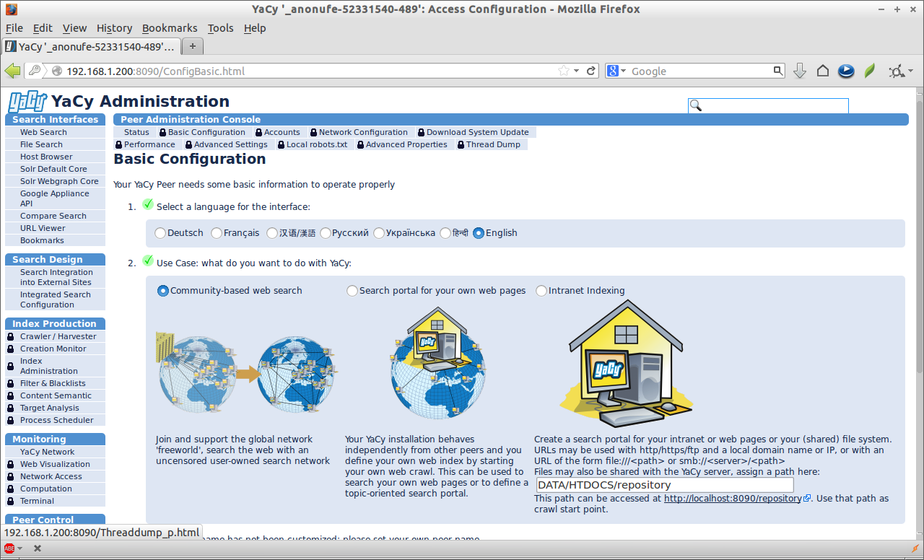
Task: Click the lock icon beside Crawler / Harvester
Action: point(11,337)
